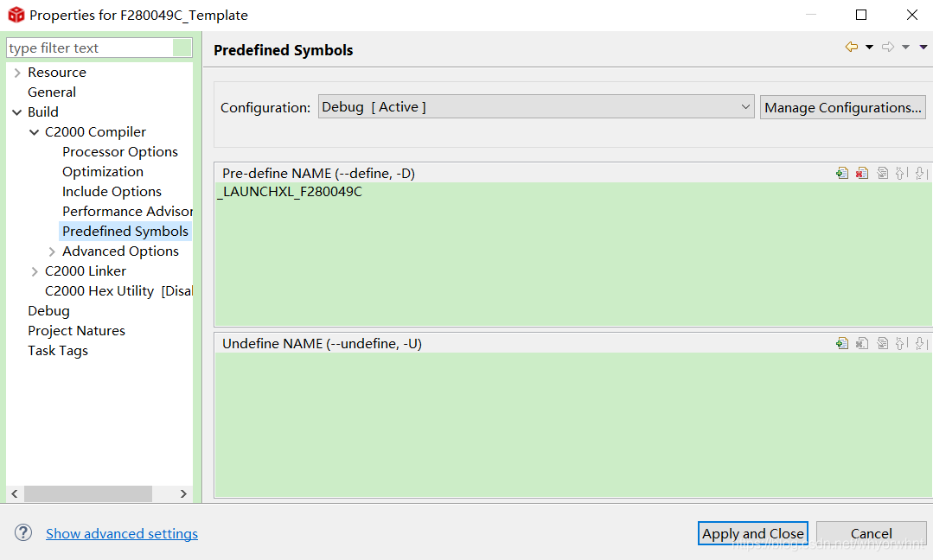Open Include Options page
This screenshot has width=933, height=560.
112,192
